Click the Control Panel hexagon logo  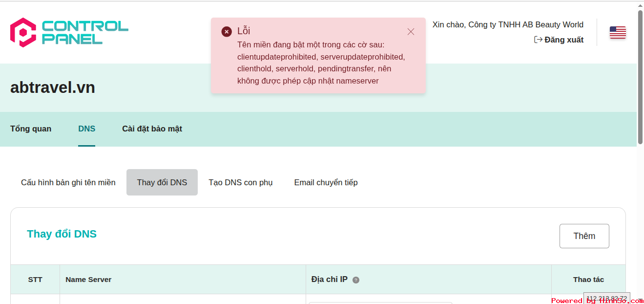coord(23,32)
